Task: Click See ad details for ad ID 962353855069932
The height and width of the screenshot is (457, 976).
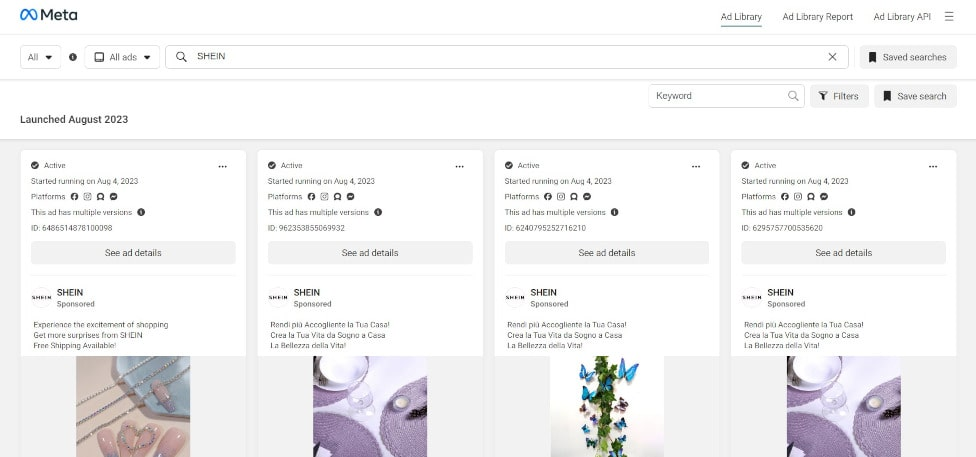Action: point(370,253)
